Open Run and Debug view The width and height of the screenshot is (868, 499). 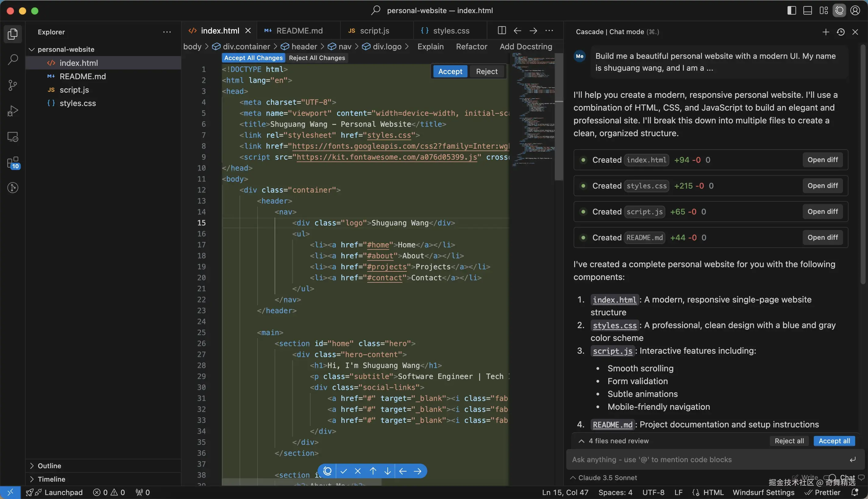pyautogui.click(x=13, y=111)
